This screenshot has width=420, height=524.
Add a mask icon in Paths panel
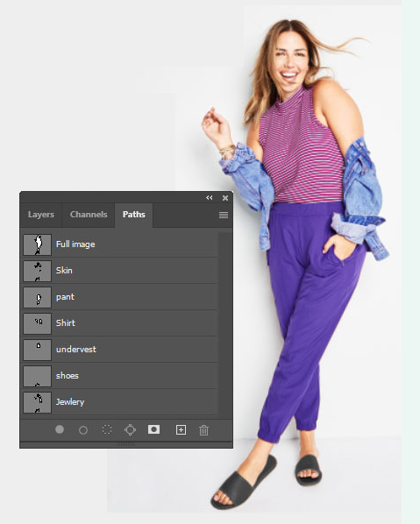[153, 429]
